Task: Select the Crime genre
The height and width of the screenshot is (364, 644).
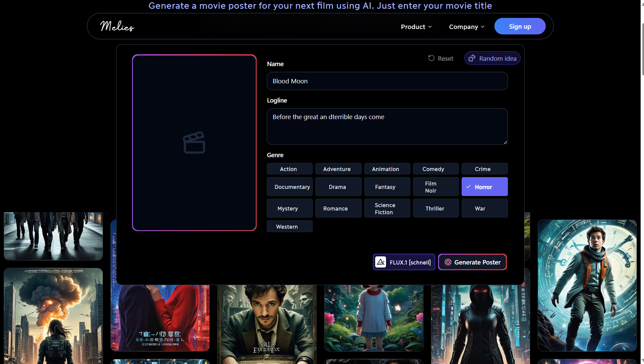Action: tap(485, 169)
